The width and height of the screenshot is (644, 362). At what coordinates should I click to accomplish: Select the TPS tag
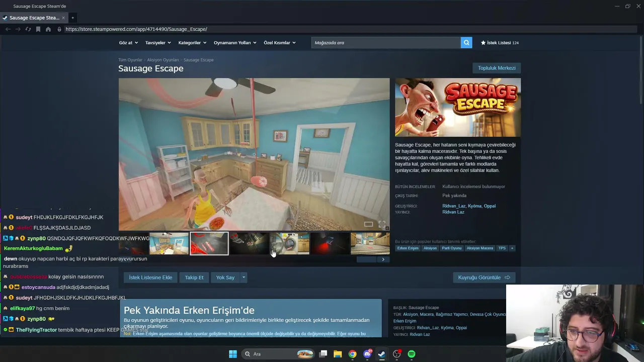tap(502, 248)
